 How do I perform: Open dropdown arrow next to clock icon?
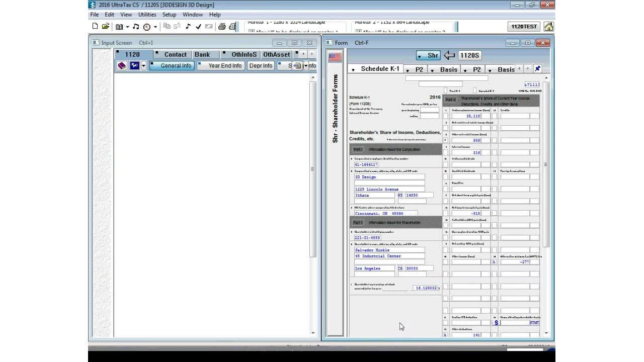[x=155, y=27]
